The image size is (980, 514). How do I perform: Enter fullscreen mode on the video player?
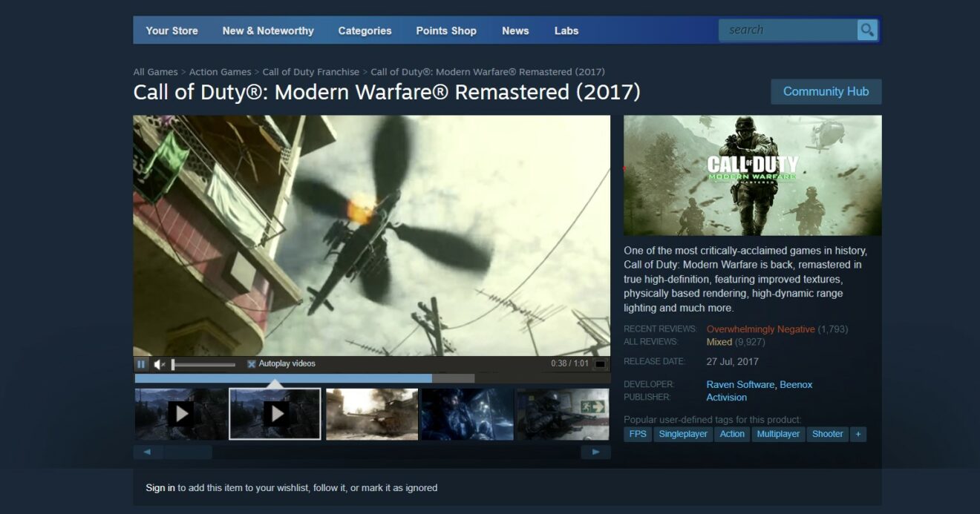601,363
